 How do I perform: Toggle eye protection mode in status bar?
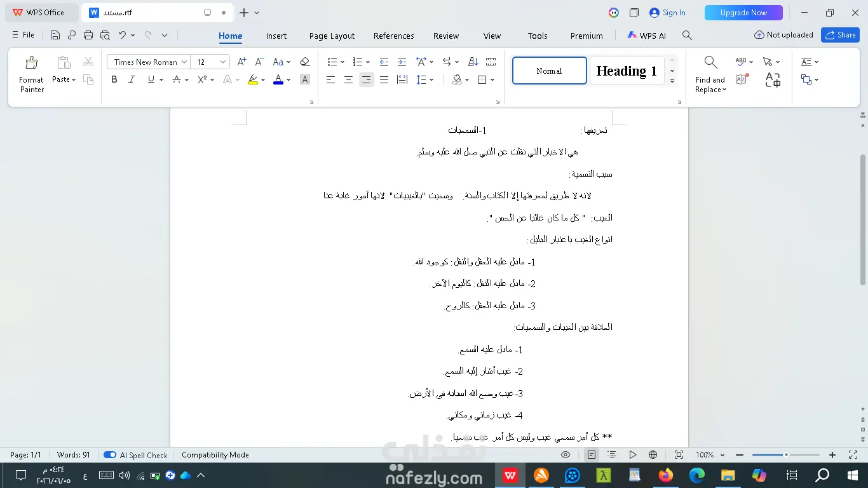[566, 455]
